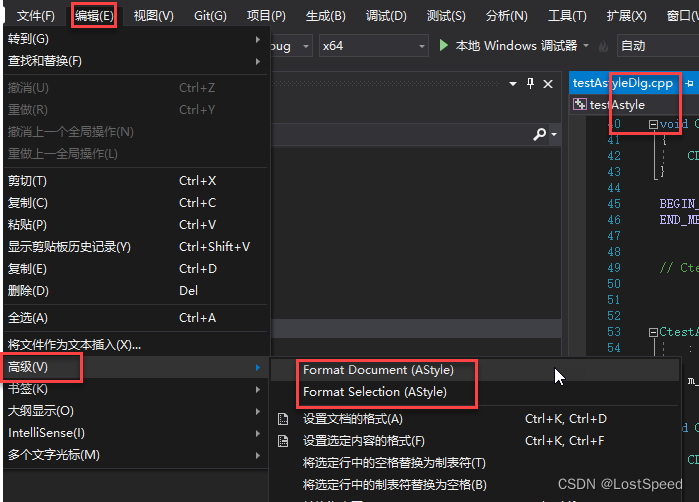Collapse the code block at line 40
Screen dimensions: 699x502
click(x=653, y=124)
